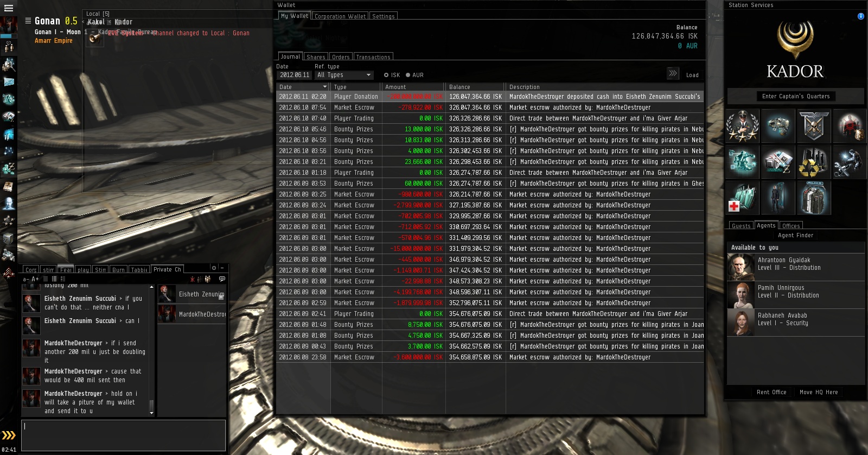Click the red chevron insignia icon in Neocom
The height and width of the screenshot is (455, 868).
tap(9, 273)
